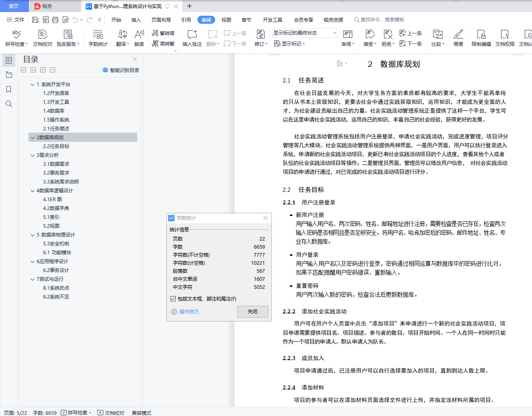Open 限制编辑 restrict editing

point(481,38)
